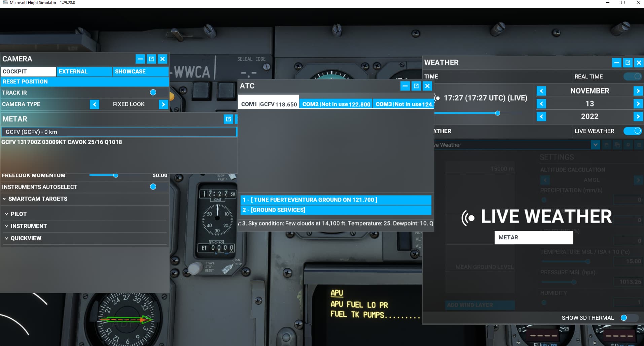Toggle Real Time switch
The image size is (644, 346).
pyautogui.click(x=633, y=76)
